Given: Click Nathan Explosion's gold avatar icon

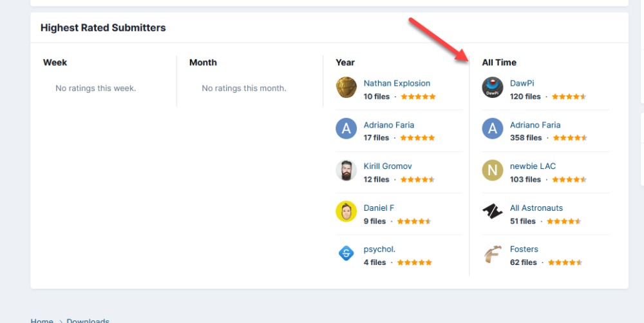Looking at the screenshot, I should click(346, 88).
